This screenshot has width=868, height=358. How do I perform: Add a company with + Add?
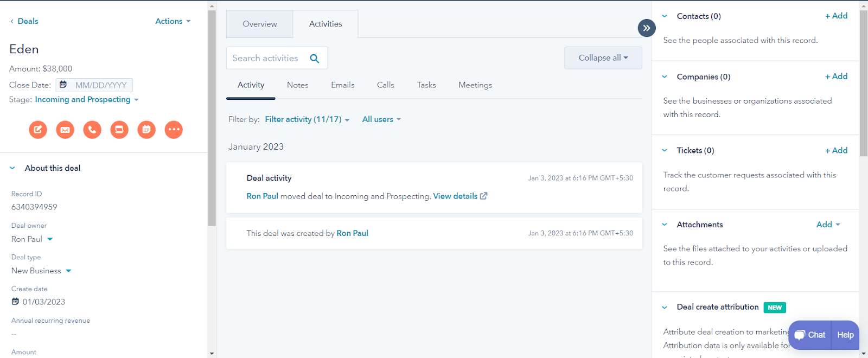tap(836, 76)
